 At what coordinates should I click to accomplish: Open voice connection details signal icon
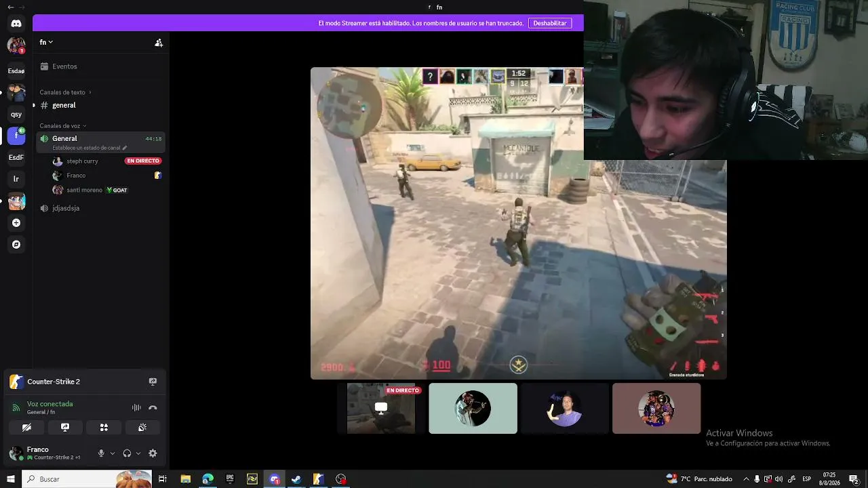pyautogui.click(x=16, y=407)
